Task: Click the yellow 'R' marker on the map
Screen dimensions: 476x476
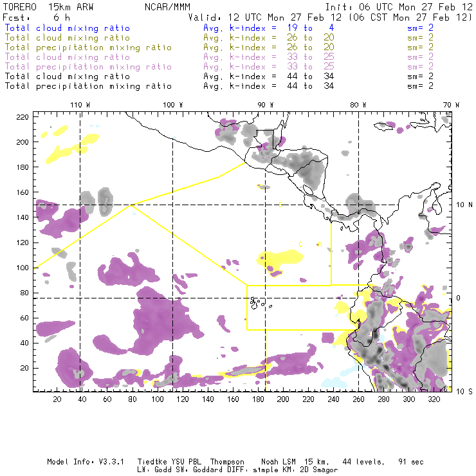Action: 320,244
